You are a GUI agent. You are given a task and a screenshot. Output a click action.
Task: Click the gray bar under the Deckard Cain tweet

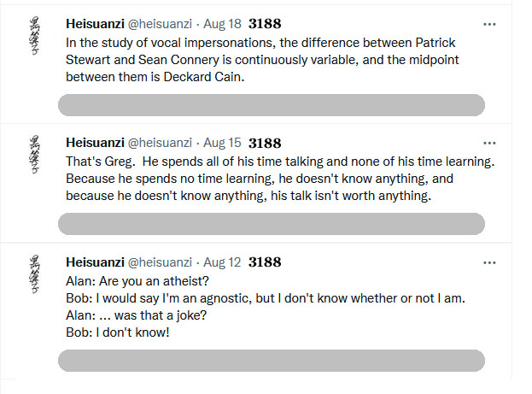click(271, 105)
